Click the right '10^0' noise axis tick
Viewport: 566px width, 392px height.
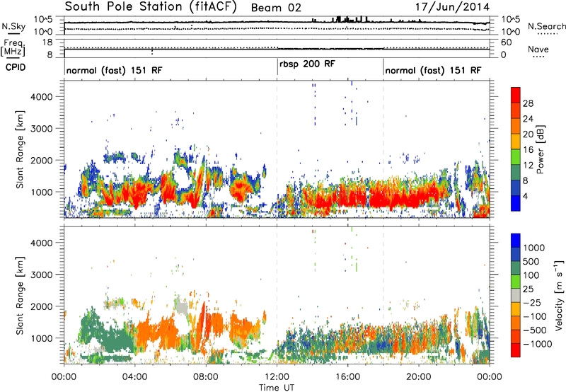coord(511,32)
